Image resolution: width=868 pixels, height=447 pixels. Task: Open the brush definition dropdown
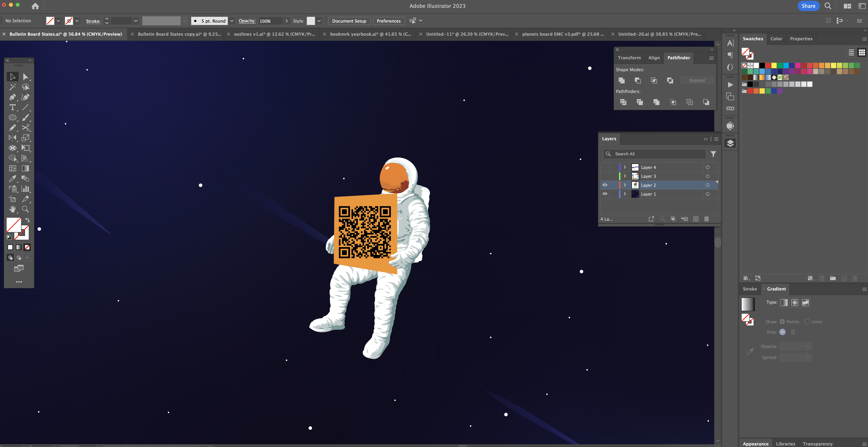click(x=232, y=21)
